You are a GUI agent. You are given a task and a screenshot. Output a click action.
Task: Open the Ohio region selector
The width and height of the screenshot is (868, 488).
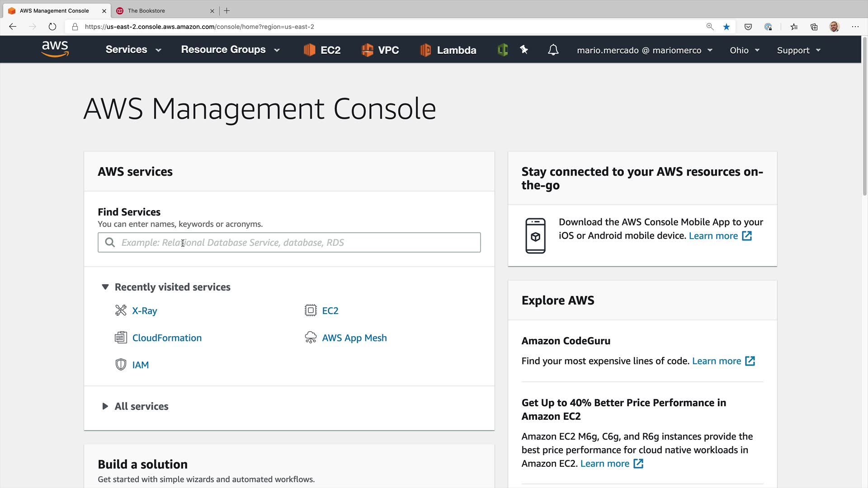coord(744,50)
